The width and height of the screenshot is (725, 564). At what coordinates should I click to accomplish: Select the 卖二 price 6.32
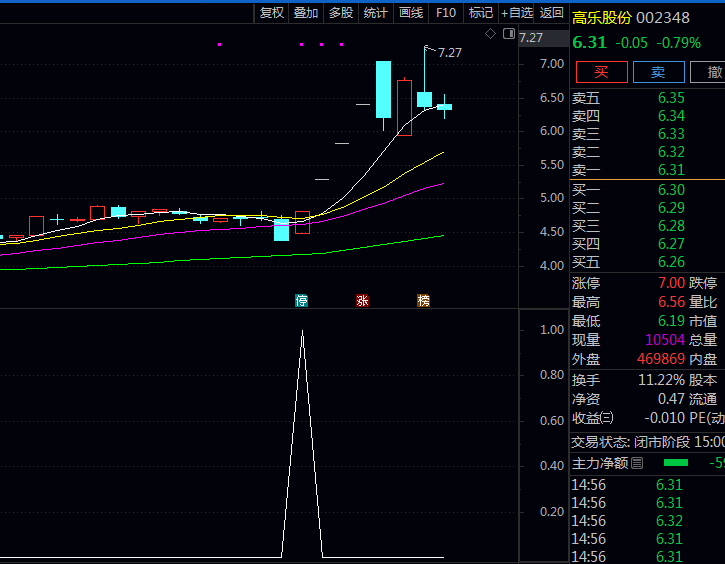pyautogui.click(x=671, y=152)
